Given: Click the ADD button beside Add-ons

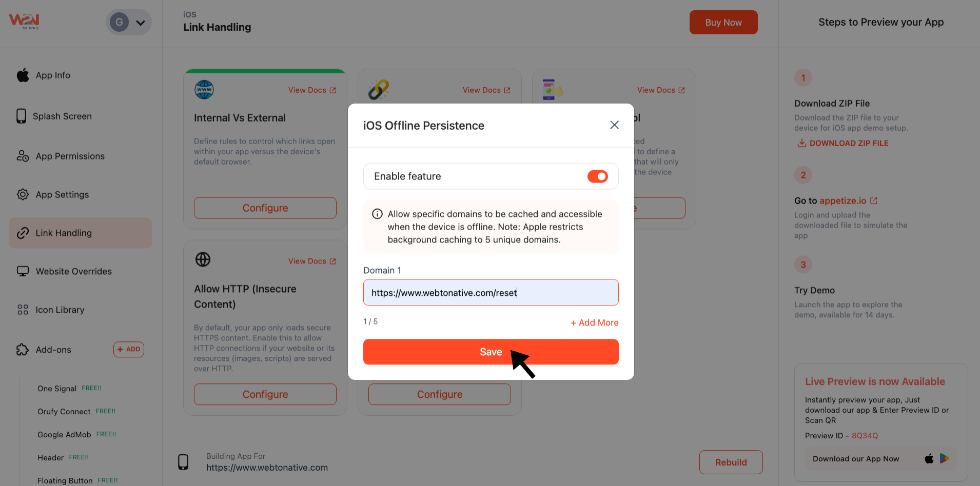Looking at the screenshot, I should pyautogui.click(x=128, y=349).
